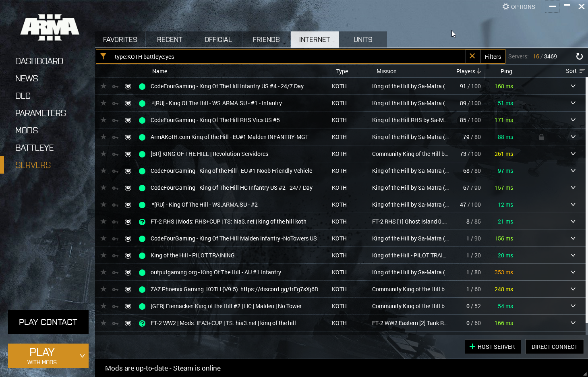The image size is (588, 377).
Task: Click the question status icon for FT-2 RHS server
Action: click(x=142, y=222)
